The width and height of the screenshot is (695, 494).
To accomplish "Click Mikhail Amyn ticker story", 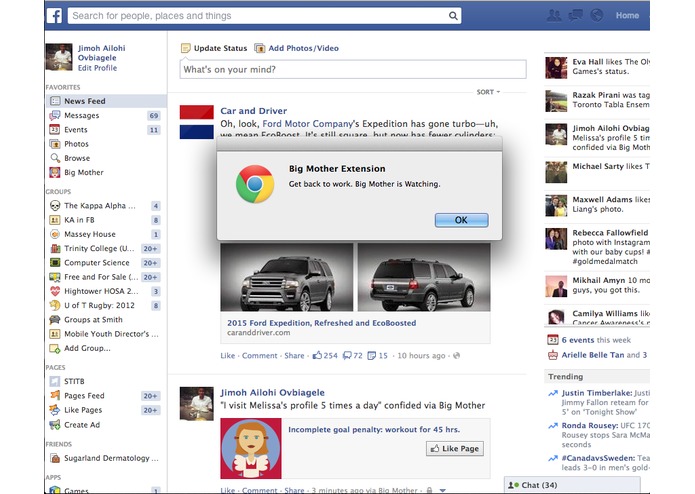I will pos(597,285).
